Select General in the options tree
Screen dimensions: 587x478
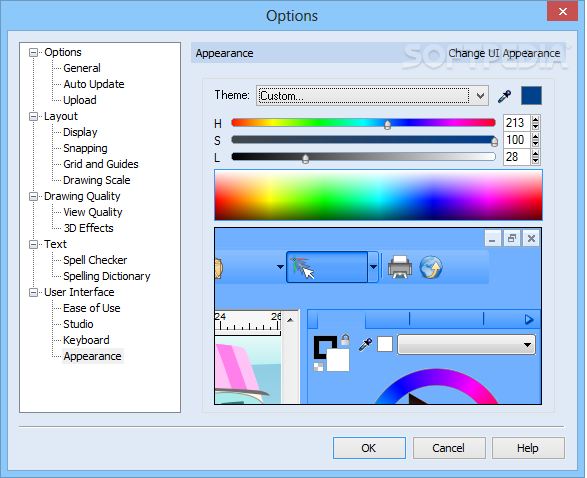coord(82,68)
